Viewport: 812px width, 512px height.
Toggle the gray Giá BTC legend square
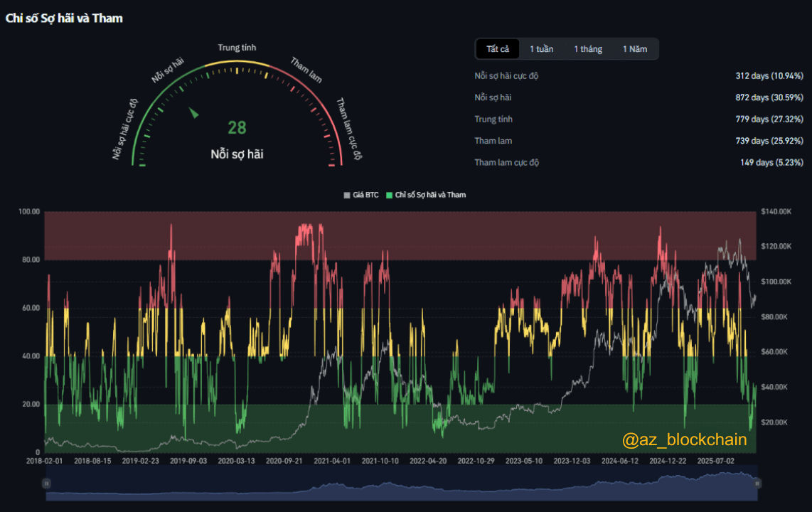pos(347,195)
